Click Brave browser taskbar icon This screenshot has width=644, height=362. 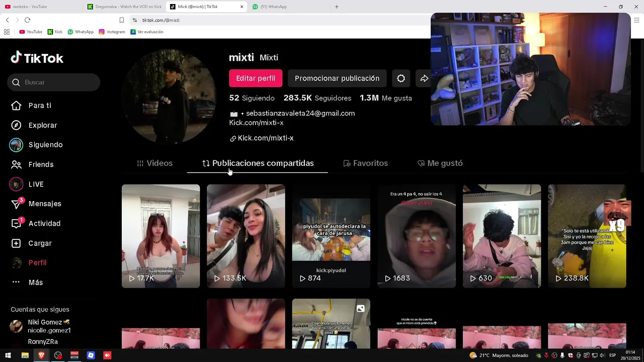41,355
